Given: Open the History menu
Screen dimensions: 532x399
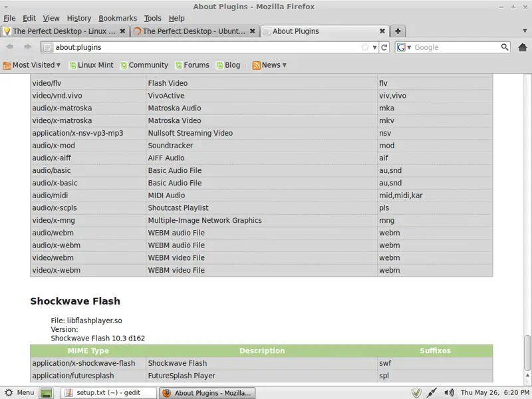Looking at the screenshot, I should 79,19.
